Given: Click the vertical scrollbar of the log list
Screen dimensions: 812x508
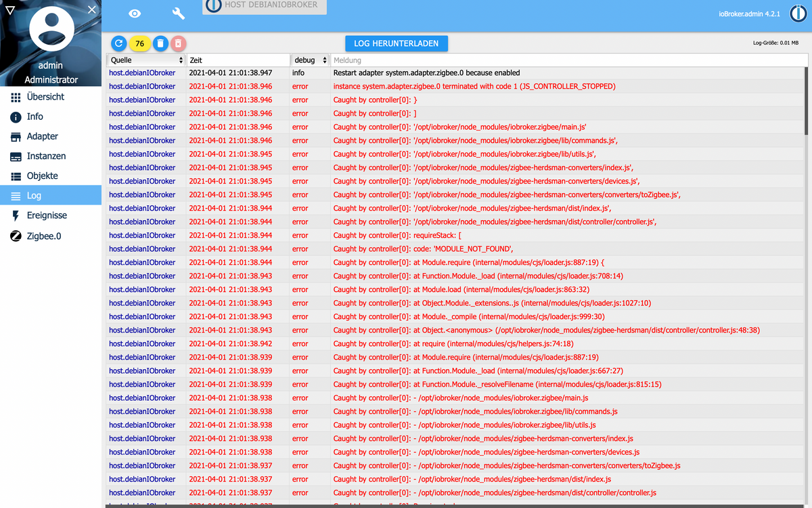Looking at the screenshot, I should (x=805, y=102).
